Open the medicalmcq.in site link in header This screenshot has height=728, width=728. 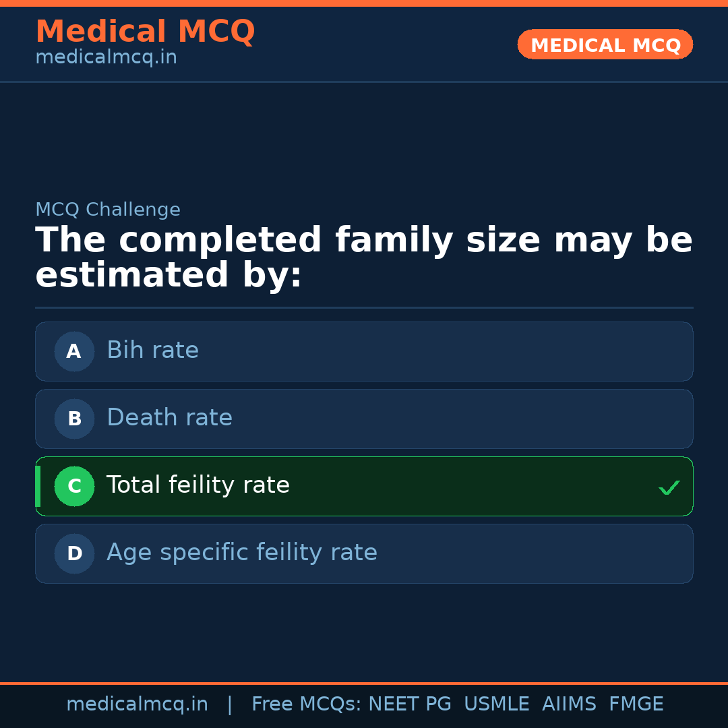[106, 57]
